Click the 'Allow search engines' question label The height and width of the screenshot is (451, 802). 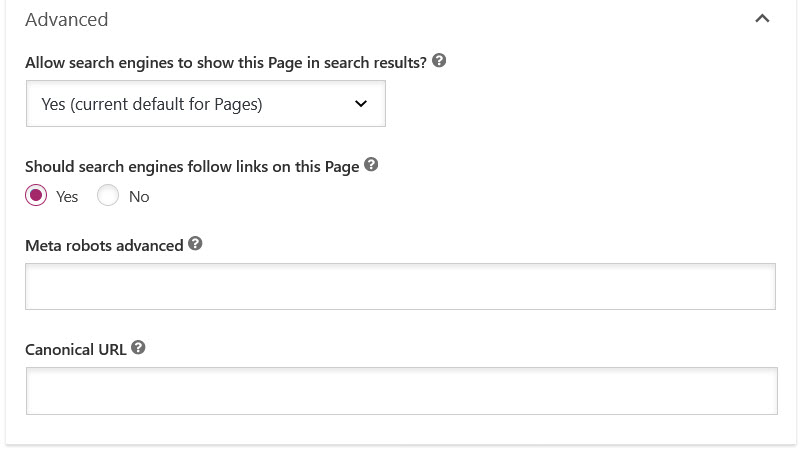pos(225,62)
